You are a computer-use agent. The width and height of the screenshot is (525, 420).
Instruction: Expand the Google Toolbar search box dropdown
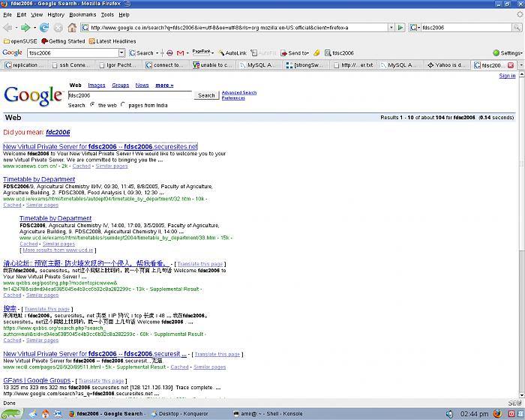point(121,53)
